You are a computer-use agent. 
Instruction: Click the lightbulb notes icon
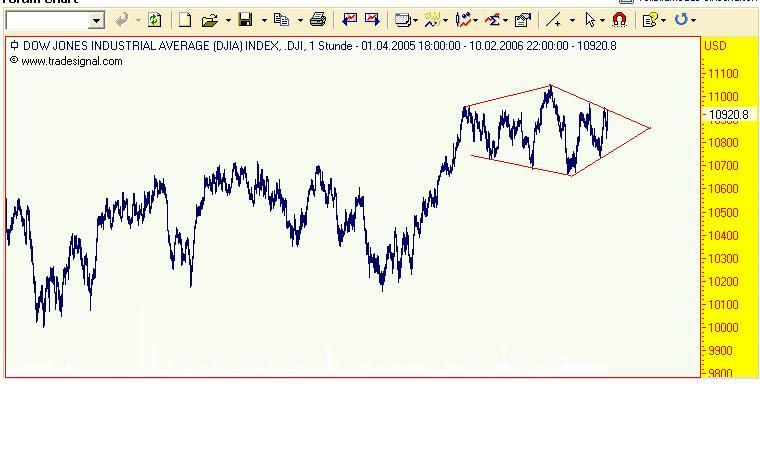pos(649,20)
